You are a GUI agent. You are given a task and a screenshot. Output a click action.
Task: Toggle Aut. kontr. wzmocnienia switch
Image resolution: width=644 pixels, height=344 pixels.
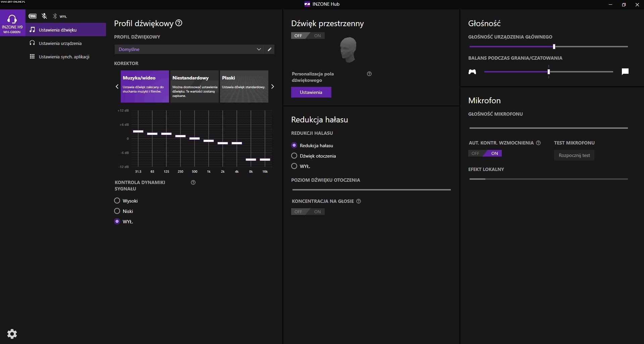[485, 154]
